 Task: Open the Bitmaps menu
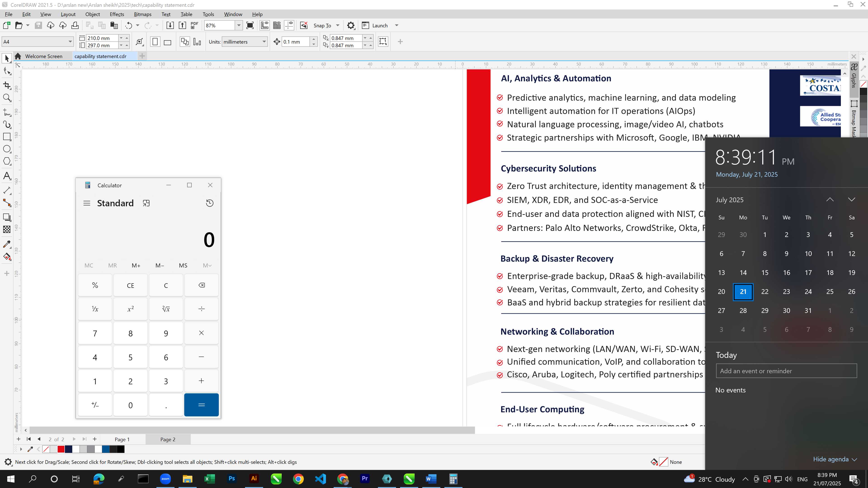[x=143, y=14]
